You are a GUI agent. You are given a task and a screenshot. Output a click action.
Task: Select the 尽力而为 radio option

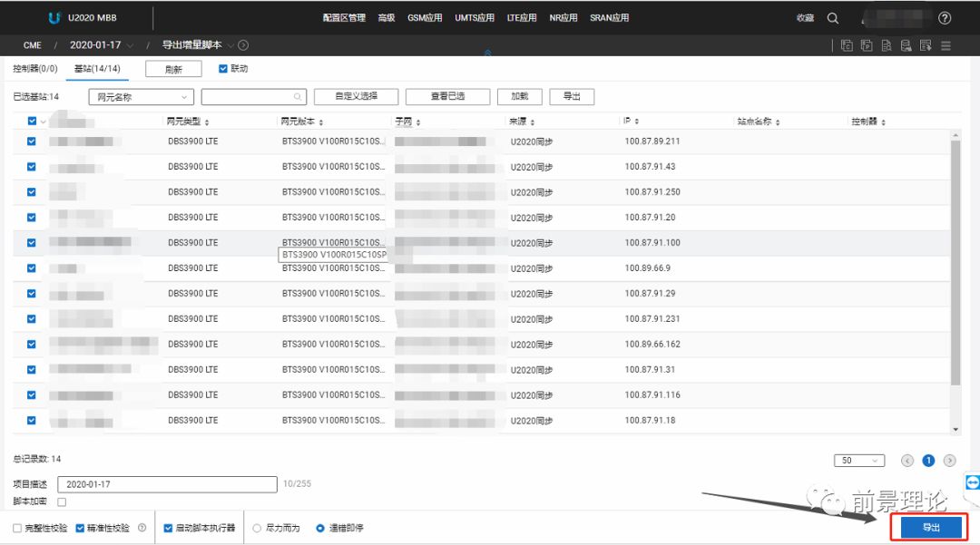[257, 528]
